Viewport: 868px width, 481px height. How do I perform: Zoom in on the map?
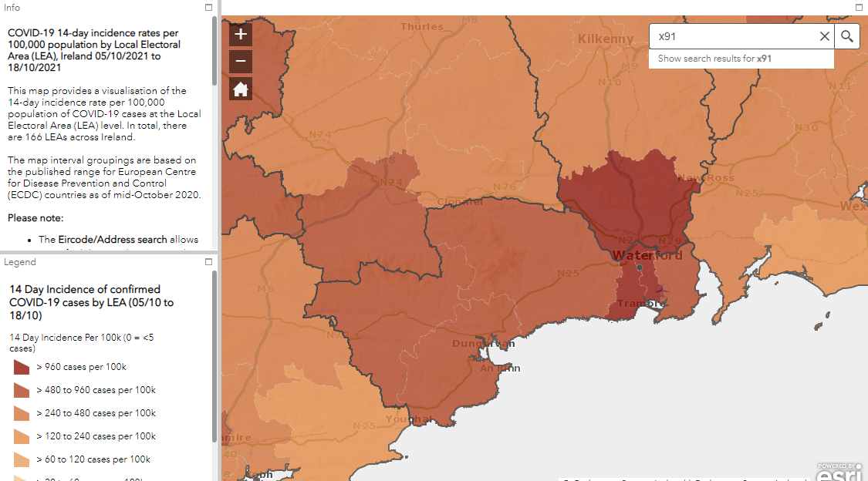241,34
